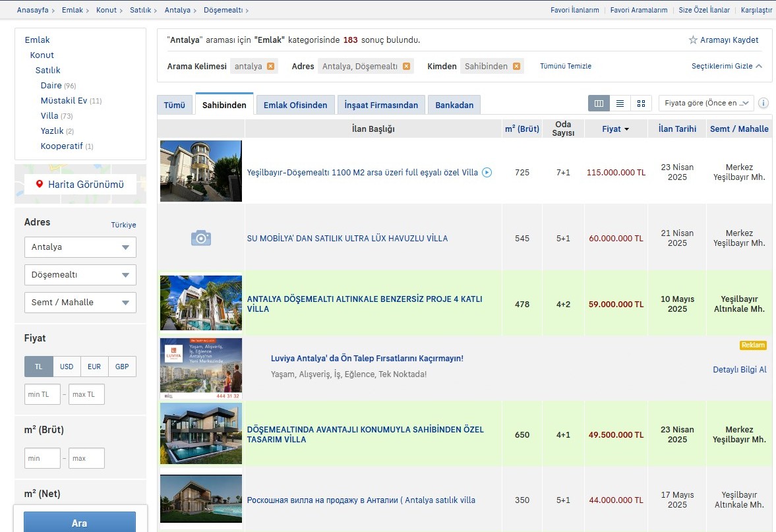Select the Tümü tab
The width and height of the screenshot is (776, 532).
click(x=174, y=105)
